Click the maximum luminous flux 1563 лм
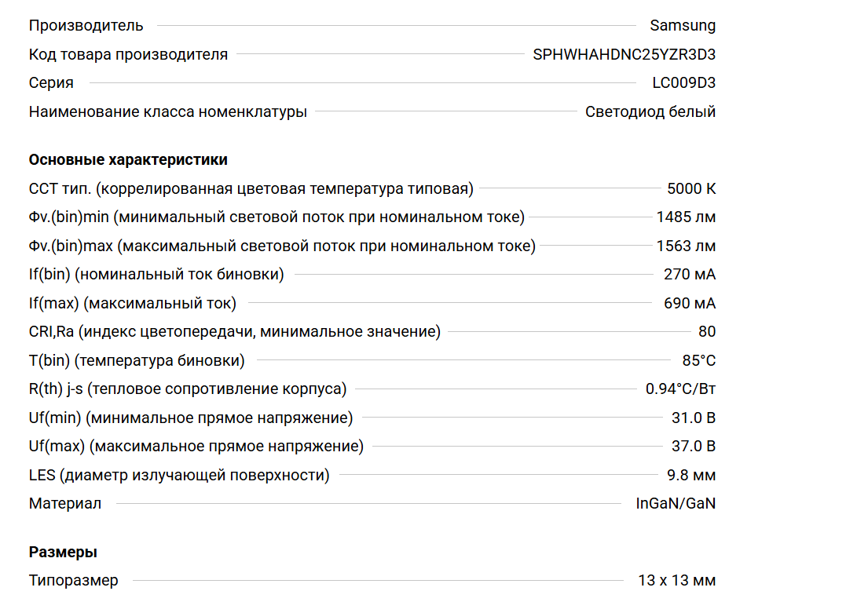 pyautogui.click(x=686, y=246)
